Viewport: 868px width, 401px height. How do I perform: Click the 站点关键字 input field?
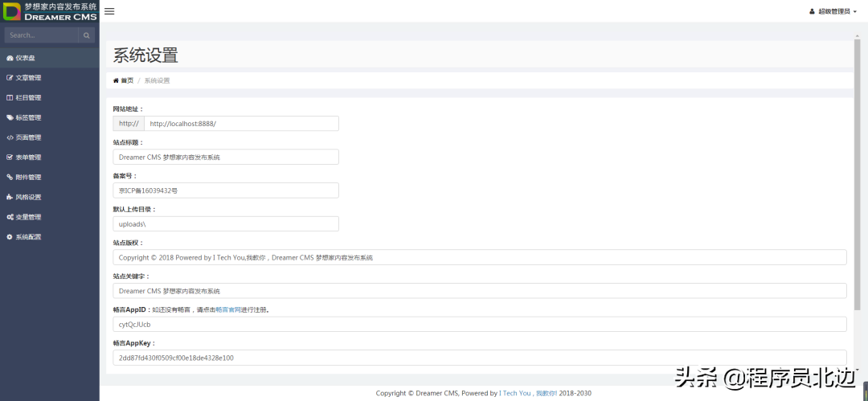(x=480, y=291)
